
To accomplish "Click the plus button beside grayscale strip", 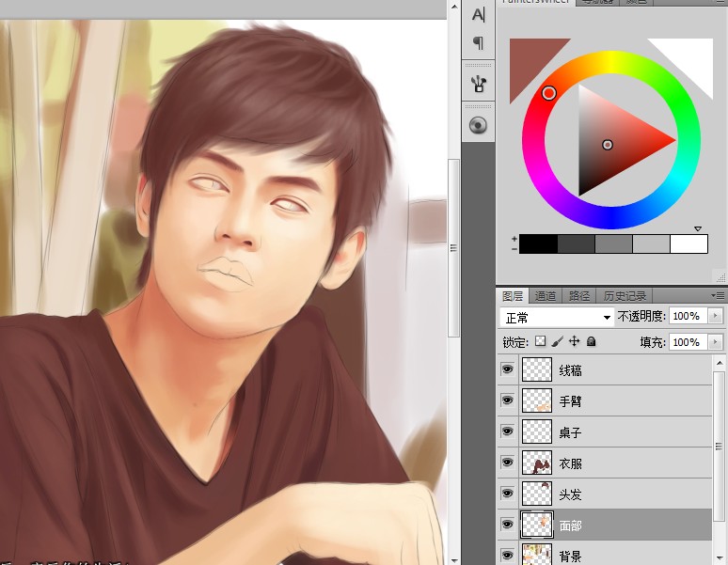I will (x=514, y=239).
